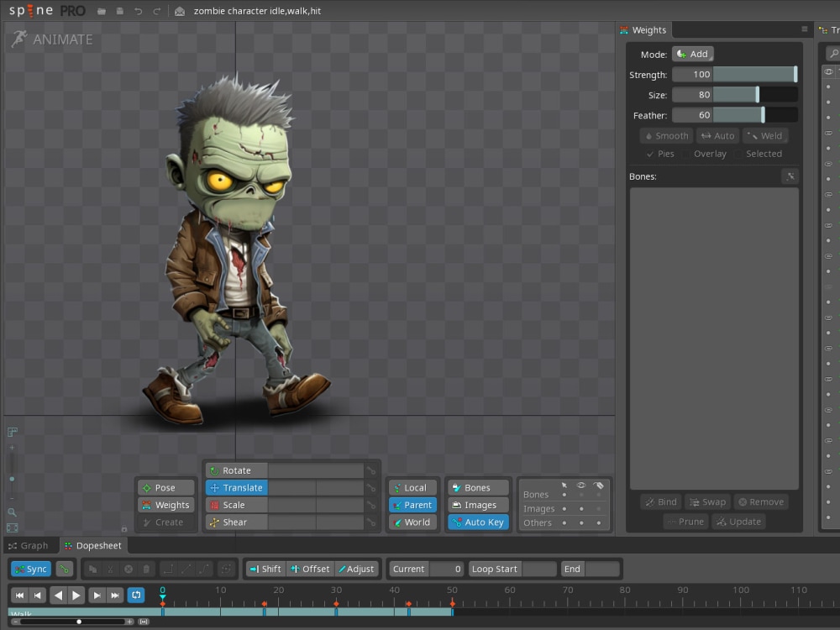Key the Scale value
Image resolution: width=840 pixels, height=630 pixels.
[x=370, y=505]
